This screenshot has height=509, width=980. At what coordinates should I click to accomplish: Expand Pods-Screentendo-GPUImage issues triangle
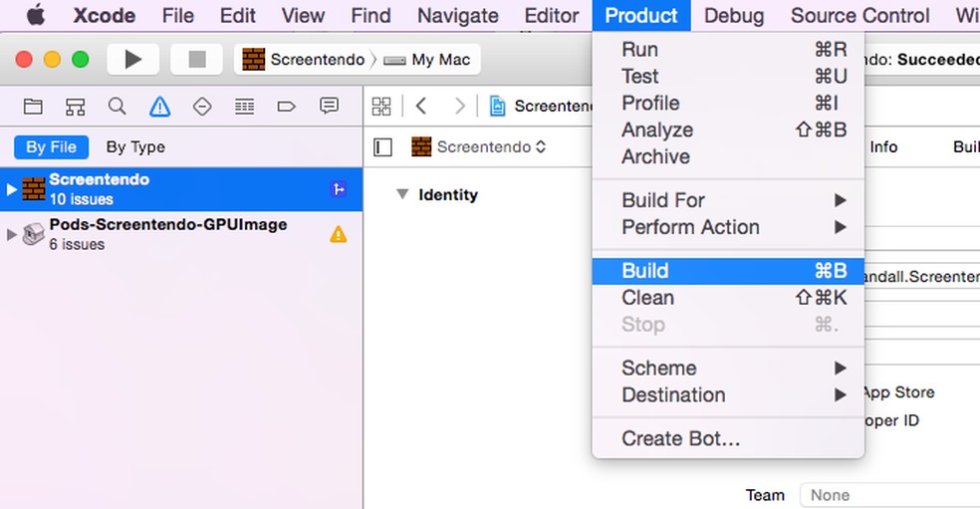tap(12, 234)
